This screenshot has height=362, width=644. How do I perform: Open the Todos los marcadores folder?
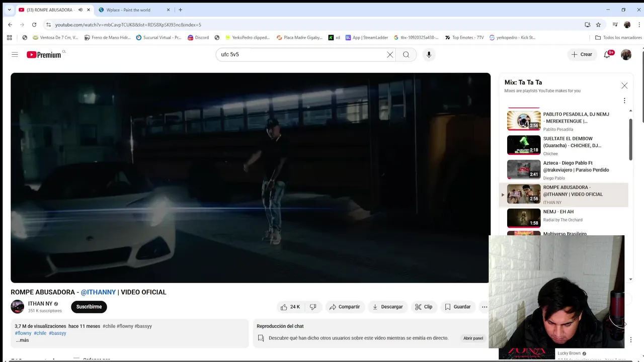point(618,37)
